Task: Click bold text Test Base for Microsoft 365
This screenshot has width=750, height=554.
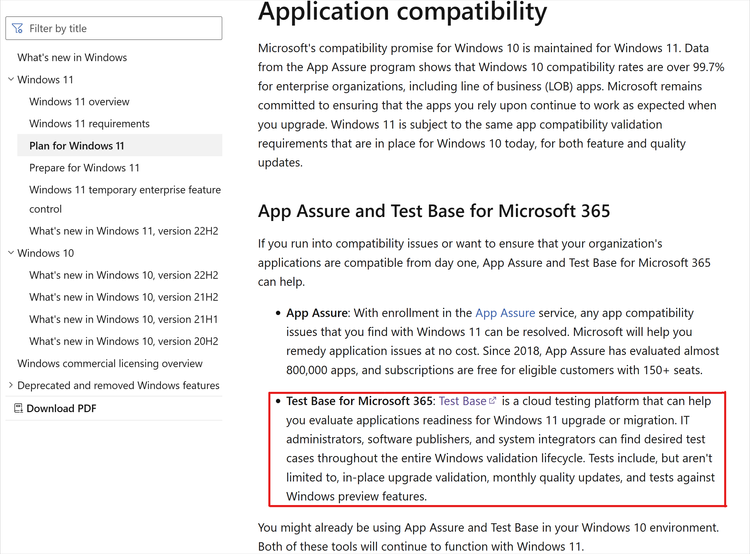Action: (x=359, y=401)
